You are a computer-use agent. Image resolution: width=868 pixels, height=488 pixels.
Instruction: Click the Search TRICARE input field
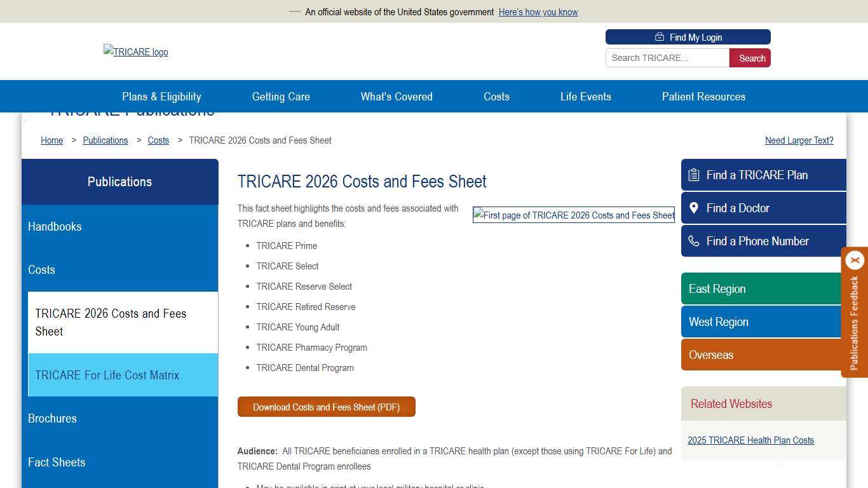[x=667, y=58]
